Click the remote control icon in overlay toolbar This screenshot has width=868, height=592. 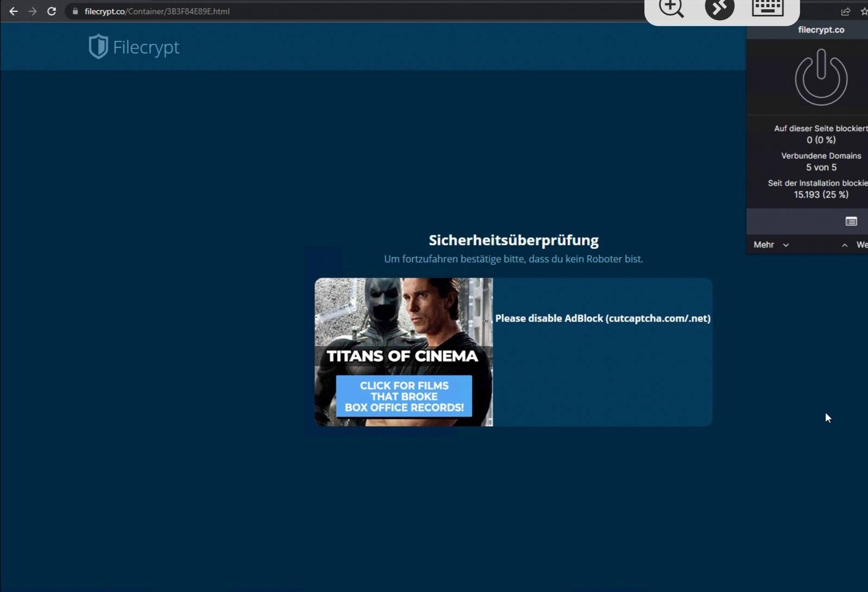719,8
